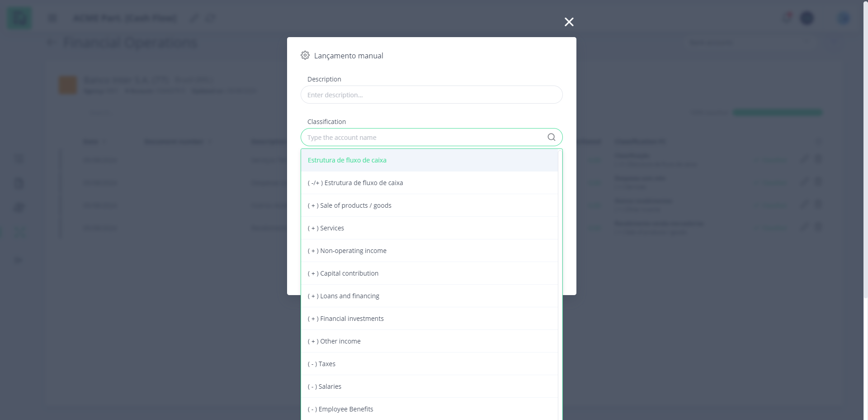The height and width of the screenshot is (420, 868).
Task: Focus the Description input field
Action: click(x=431, y=95)
